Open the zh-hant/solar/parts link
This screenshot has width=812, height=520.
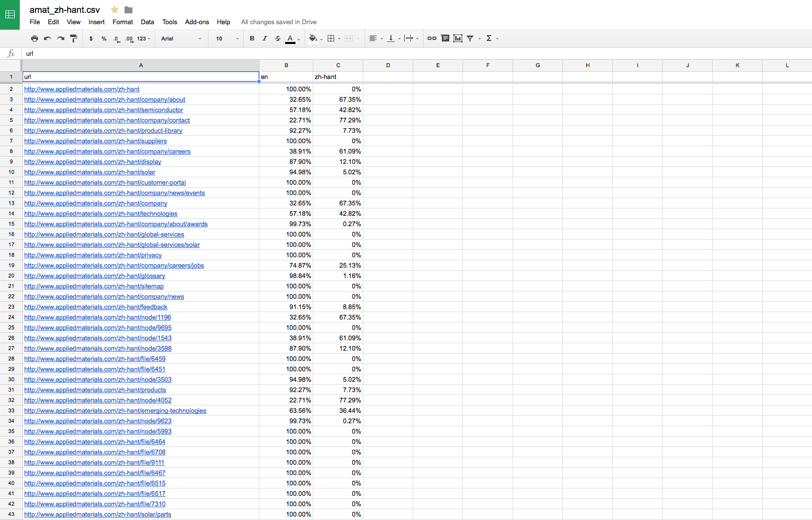pos(98,514)
